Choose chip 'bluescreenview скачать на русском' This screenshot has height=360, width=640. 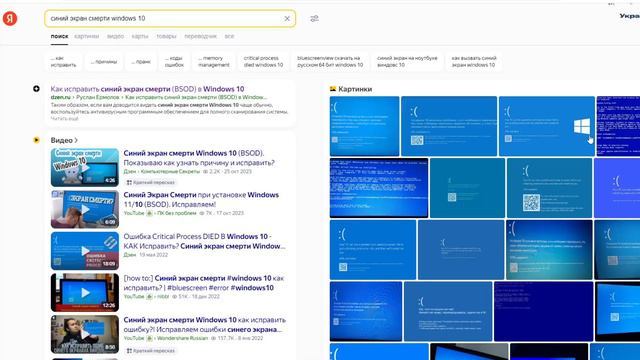(330, 62)
